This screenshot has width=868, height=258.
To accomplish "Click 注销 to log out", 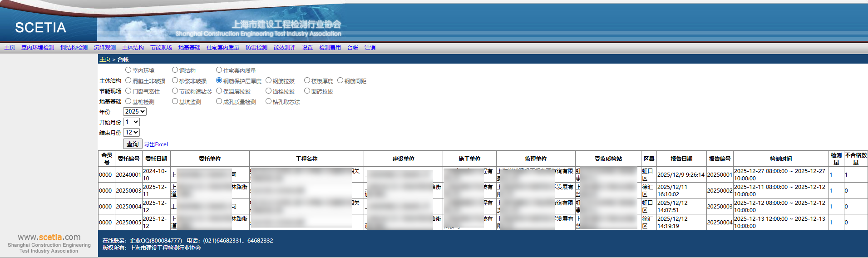I will pyautogui.click(x=370, y=48).
